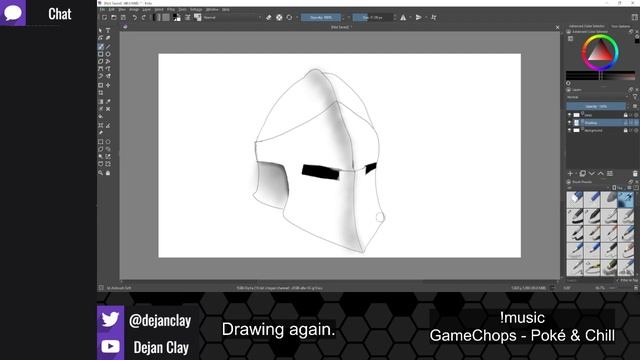Duplicate the current layer
The height and width of the screenshot is (360, 640).
coord(583,174)
